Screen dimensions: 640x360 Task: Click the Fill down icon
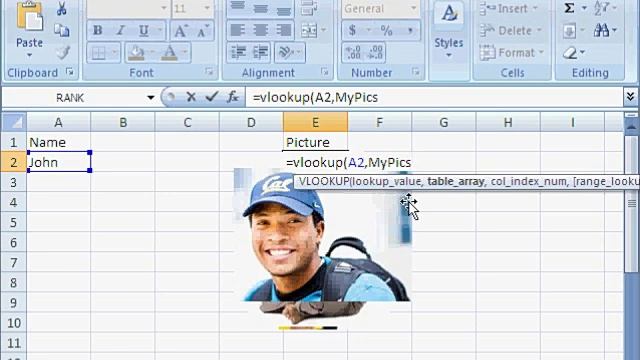pos(570,30)
